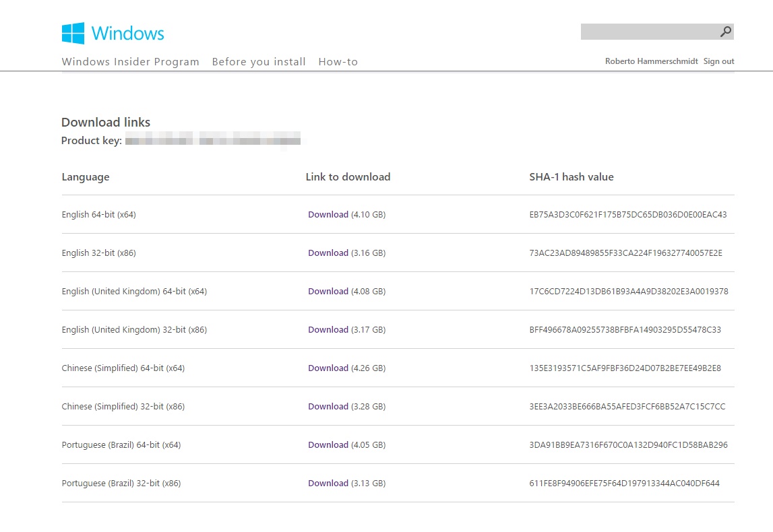Screen dimensions: 773x532
Task: Download English 32-bit (x86) 3.16 GB
Action: coord(328,253)
